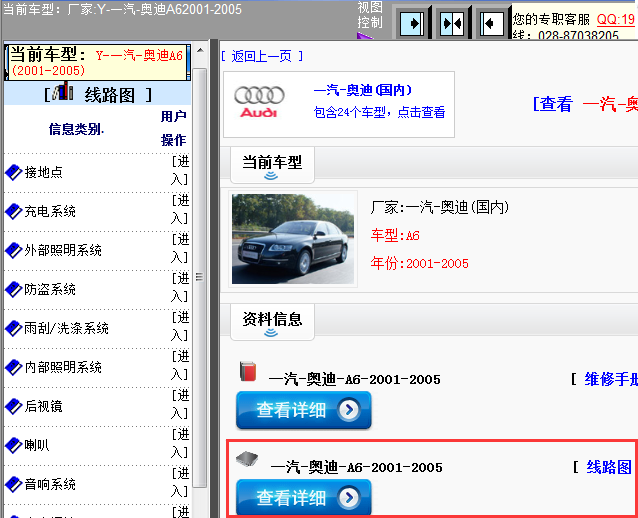Open 喇叭 via its [进入] link

pyautogui.click(x=180, y=444)
